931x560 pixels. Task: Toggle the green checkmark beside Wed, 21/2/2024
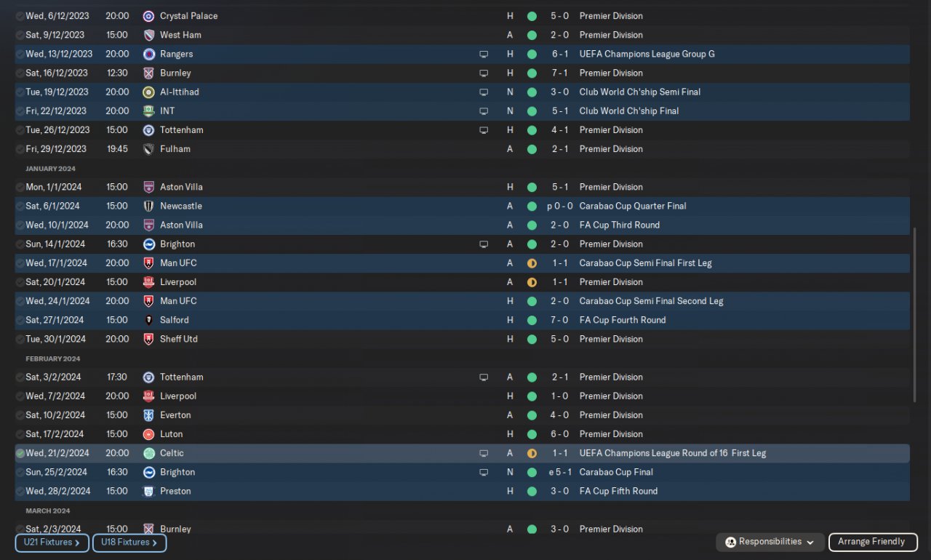(20, 454)
